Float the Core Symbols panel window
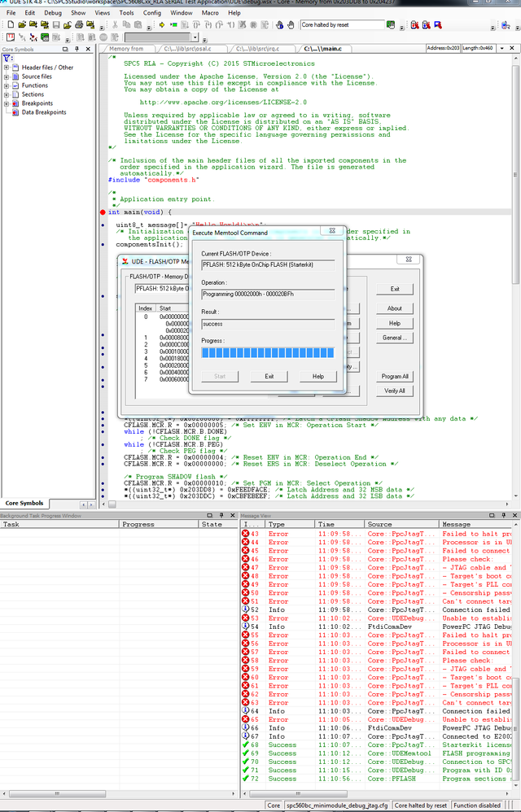The height and width of the screenshot is (812, 521). pyautogui.click(x=65, y=49)
